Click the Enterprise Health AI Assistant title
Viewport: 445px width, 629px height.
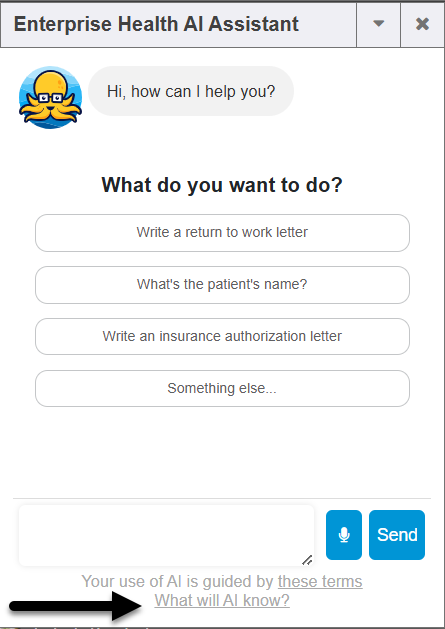click(156, 24)
